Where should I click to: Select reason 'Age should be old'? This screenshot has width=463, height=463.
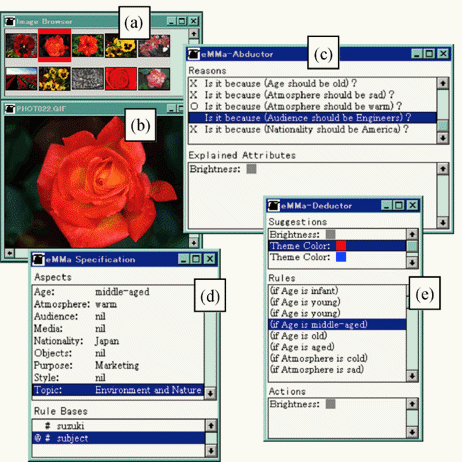(x=312, y=83)
